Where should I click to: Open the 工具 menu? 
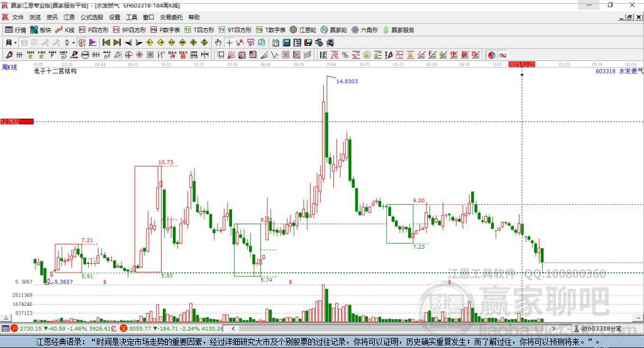coord(131,17)
